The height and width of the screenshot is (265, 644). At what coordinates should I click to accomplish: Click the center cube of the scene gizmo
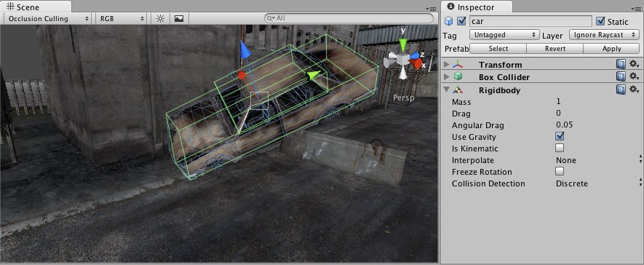402,60
